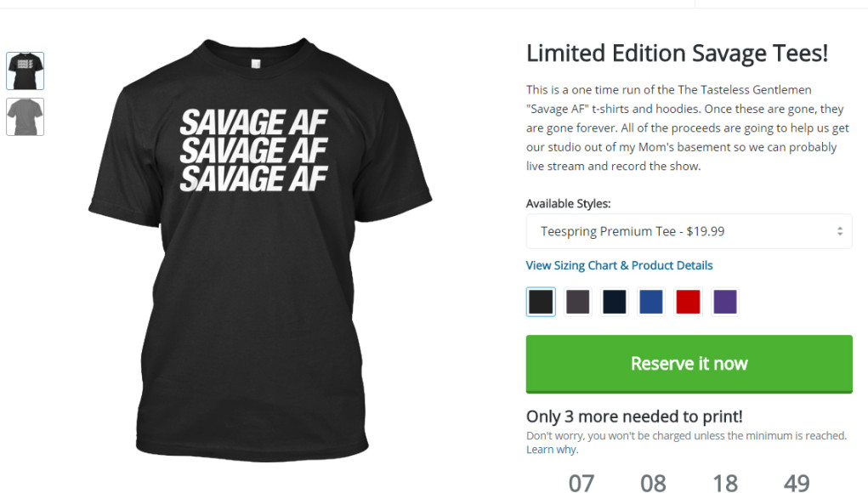Click the countdown timer days number 07

[582, 483]
